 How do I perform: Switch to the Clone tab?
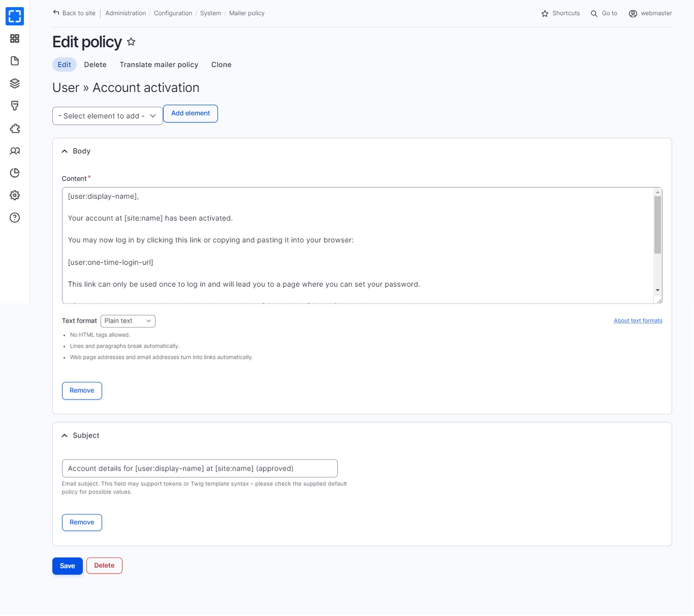[222, 65]
